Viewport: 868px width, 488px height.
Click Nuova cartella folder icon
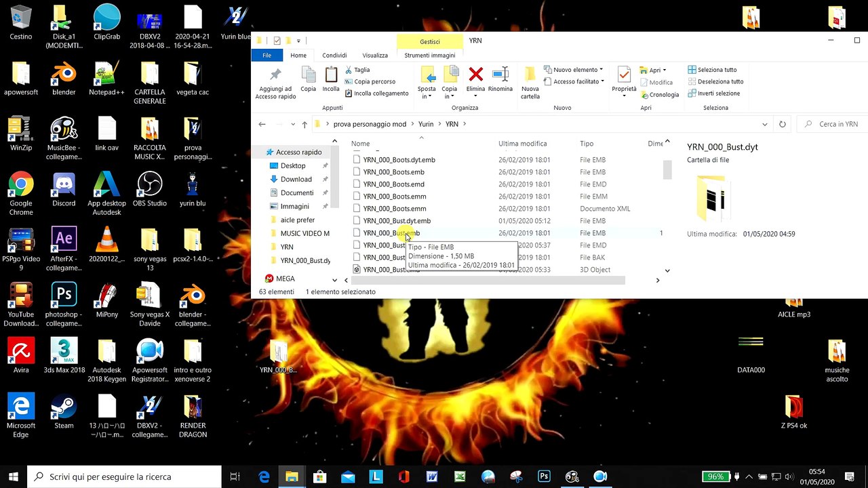(530, 74)
